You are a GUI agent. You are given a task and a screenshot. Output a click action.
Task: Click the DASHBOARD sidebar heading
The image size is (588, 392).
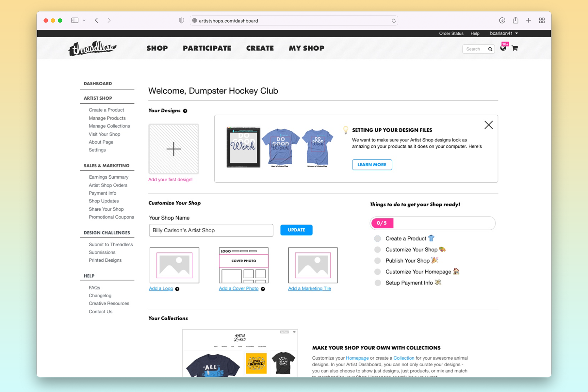click(x=98, y=84)
